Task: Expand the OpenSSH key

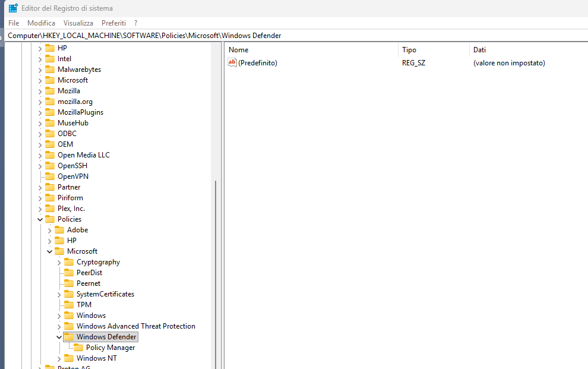Action: click(x=40, y=166)
